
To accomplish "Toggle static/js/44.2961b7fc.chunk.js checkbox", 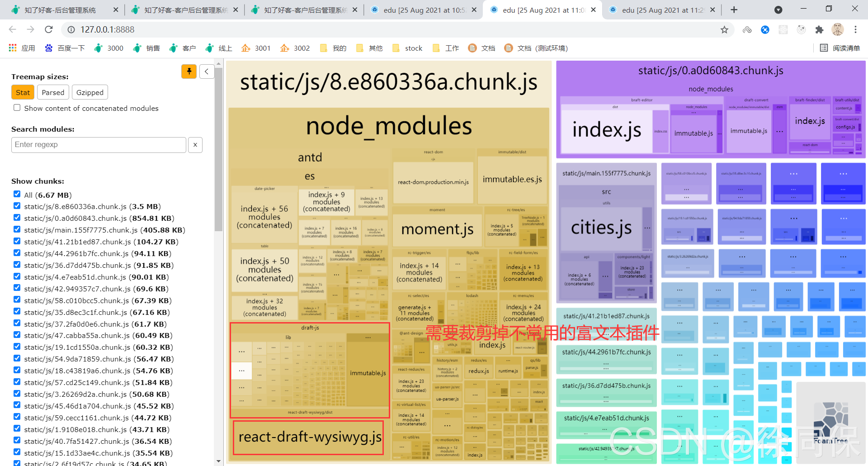I will [x=17, y=253].
